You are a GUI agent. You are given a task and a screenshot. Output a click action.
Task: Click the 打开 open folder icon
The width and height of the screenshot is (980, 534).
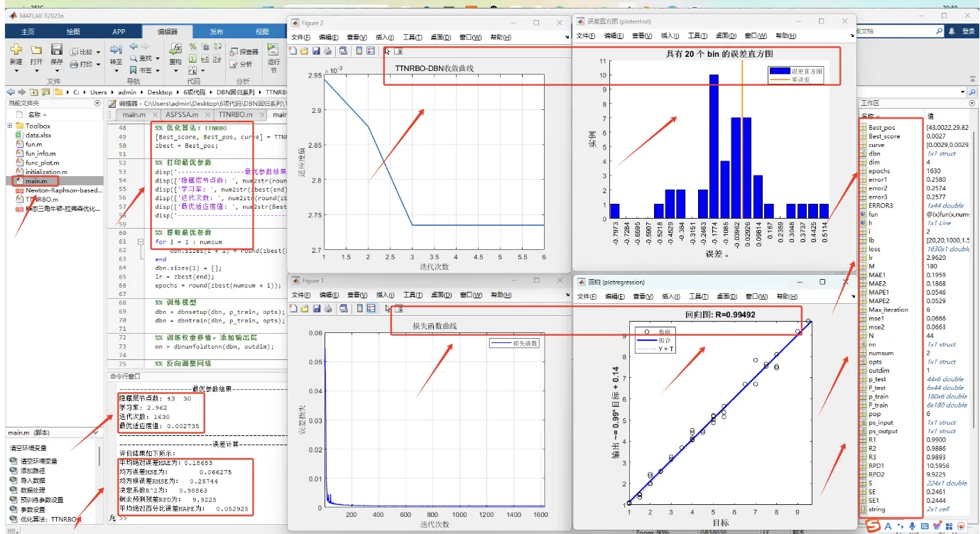pos(36,50)
